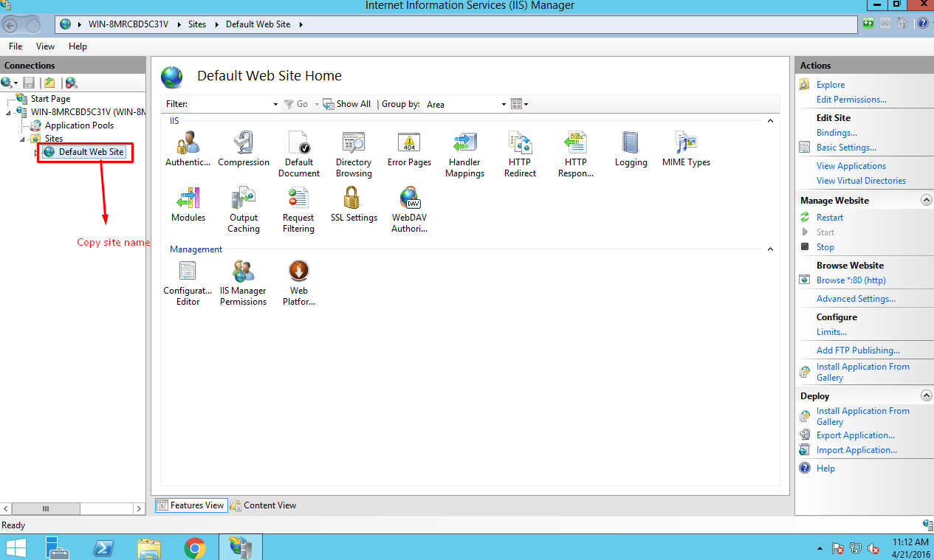Image resolution: width=934 pixels, height=560 pixels.
Task: Click Import Application link
Action: click(x=856, y=450)
